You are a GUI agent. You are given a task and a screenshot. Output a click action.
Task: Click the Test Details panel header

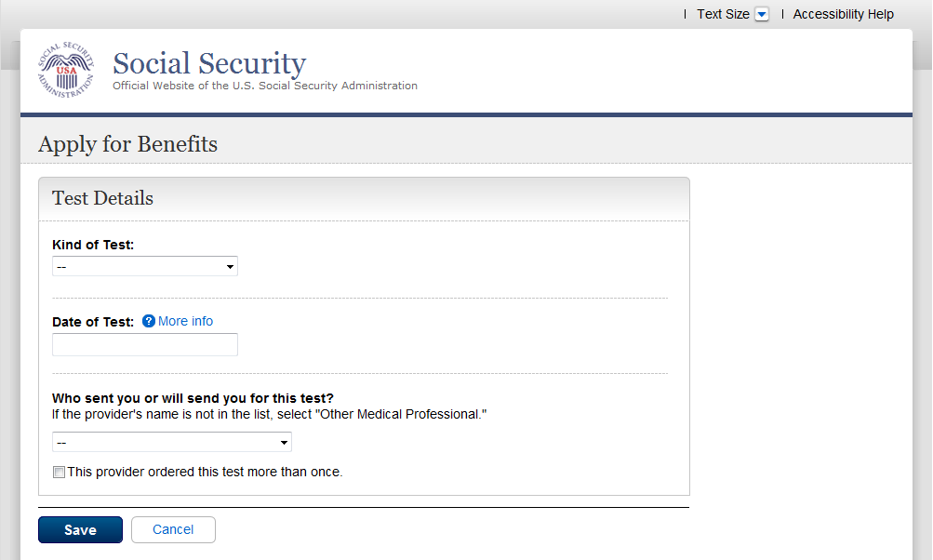click(102, 198)
